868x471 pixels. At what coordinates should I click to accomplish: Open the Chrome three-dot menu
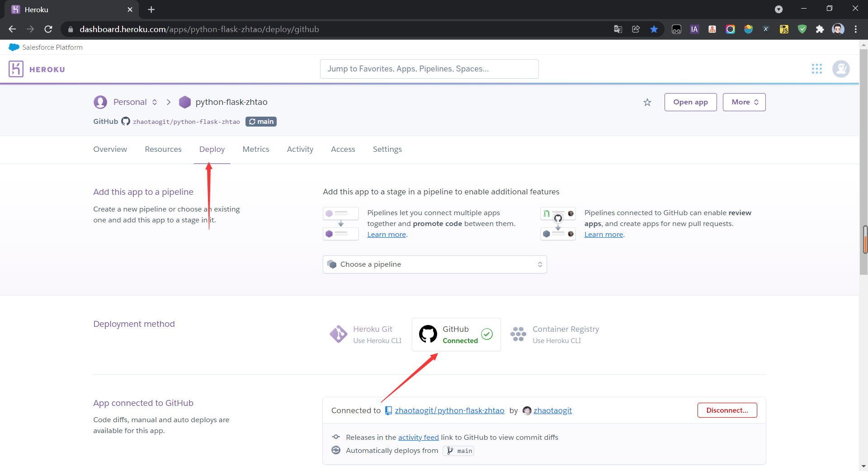pos(855,29)
